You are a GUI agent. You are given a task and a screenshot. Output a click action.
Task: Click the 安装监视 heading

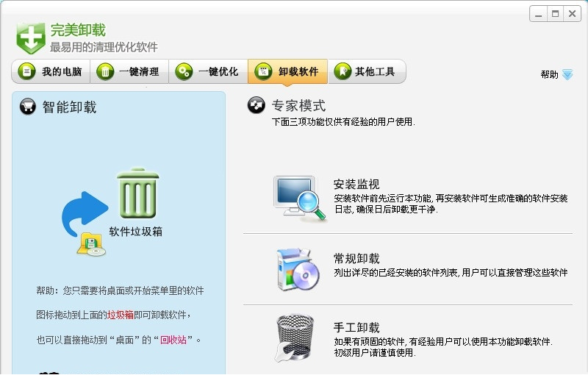point(356,184)
